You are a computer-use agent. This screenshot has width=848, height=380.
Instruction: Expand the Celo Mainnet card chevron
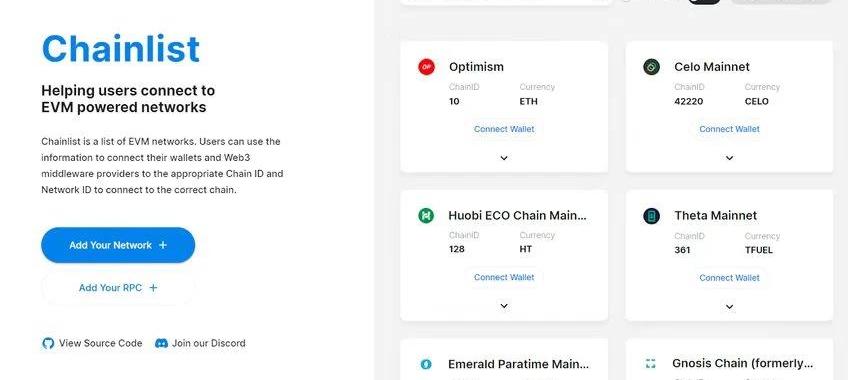729,158
